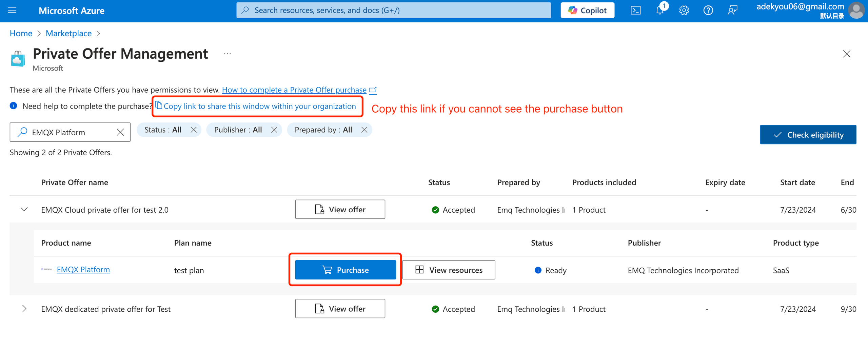This screenshot has height=349, width=868.
Task: Open Copilot from the top bar
Action: [x=587, y=10]
